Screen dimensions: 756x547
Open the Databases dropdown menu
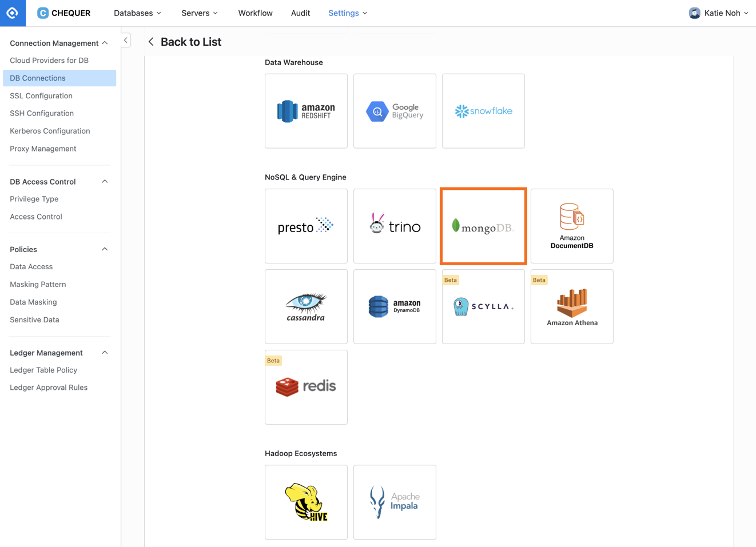137,13
